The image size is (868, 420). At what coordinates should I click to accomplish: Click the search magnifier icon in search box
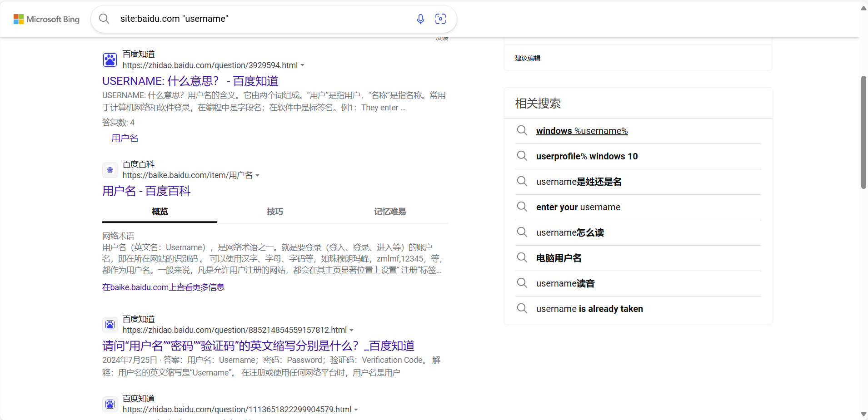[x=104, y=19]
